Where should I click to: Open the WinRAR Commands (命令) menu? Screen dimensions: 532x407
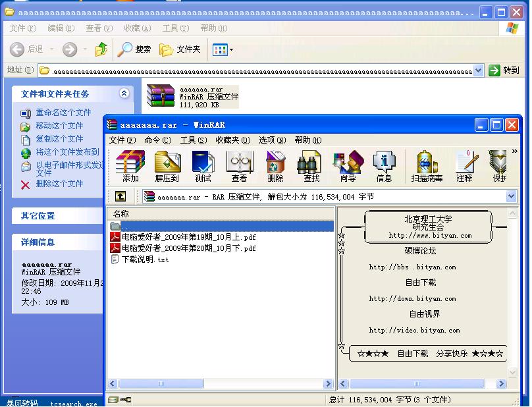[x=158, y=140]
